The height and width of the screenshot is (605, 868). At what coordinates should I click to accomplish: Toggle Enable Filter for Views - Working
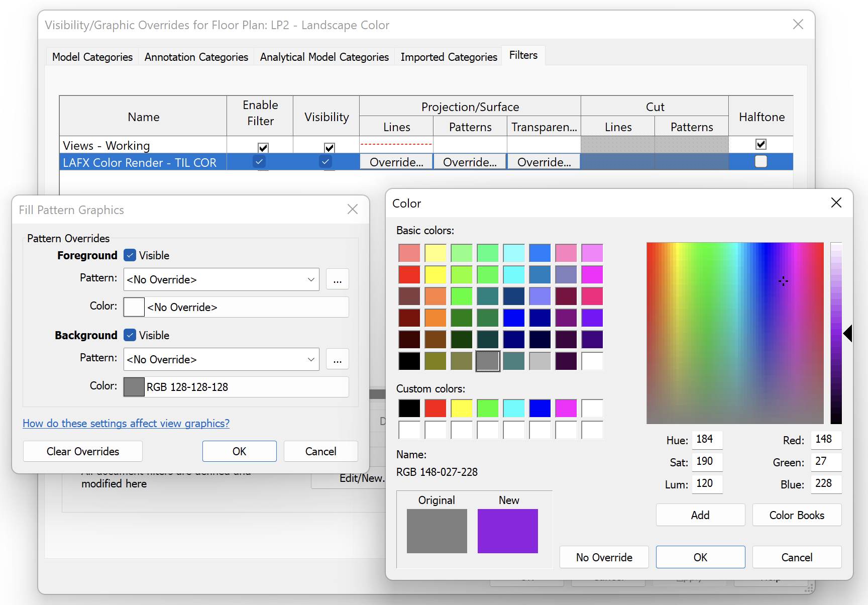tap(263, 148)
